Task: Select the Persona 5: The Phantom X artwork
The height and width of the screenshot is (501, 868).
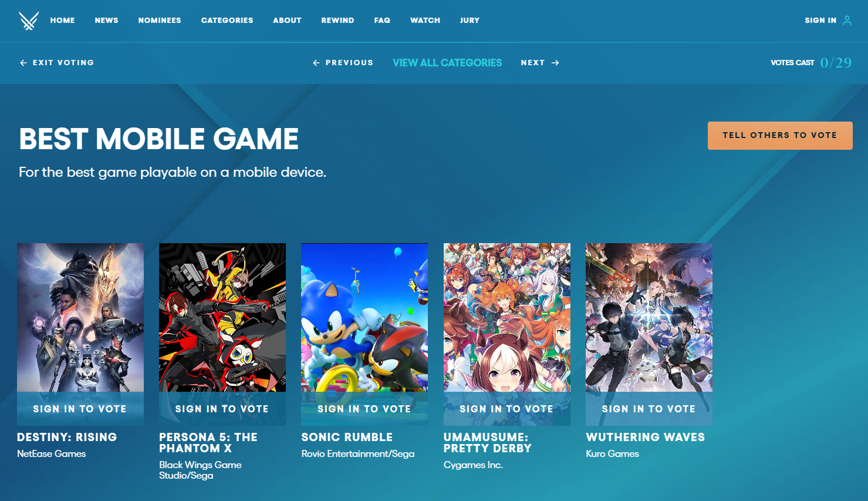Action: click(222, 317)
